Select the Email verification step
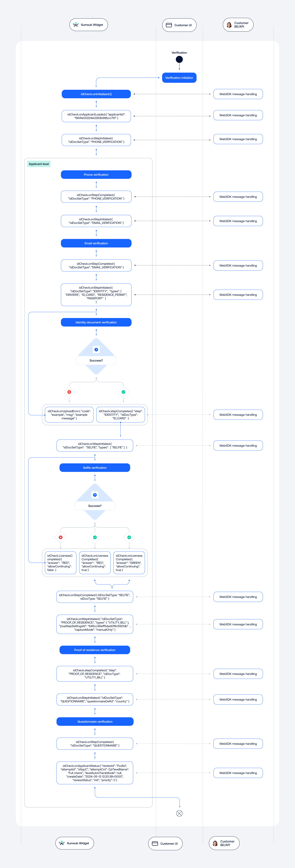Screen dimensions: 295x868 coord(96,243)
